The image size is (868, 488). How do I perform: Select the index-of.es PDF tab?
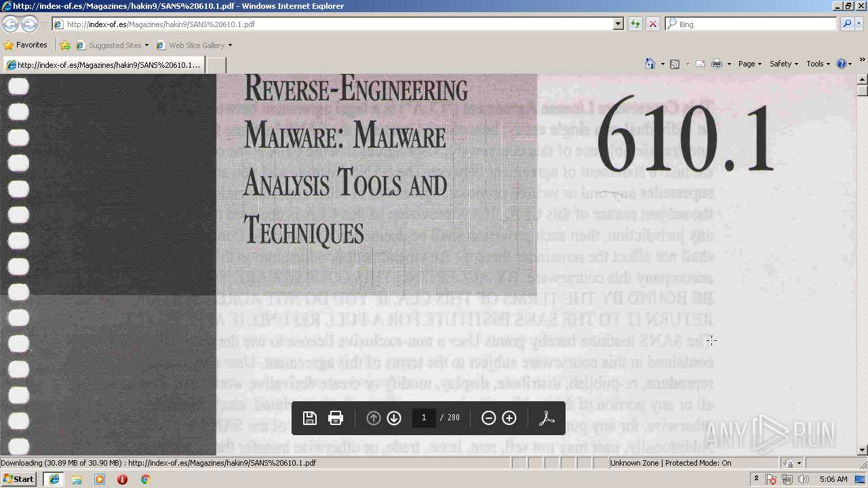(x=103, y=65)
